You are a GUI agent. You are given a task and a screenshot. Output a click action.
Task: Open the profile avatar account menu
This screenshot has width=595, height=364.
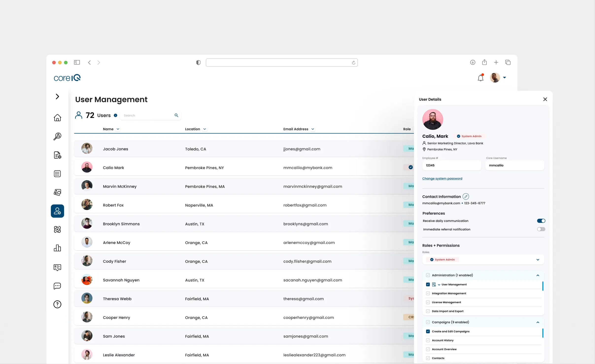coord(495,78)
